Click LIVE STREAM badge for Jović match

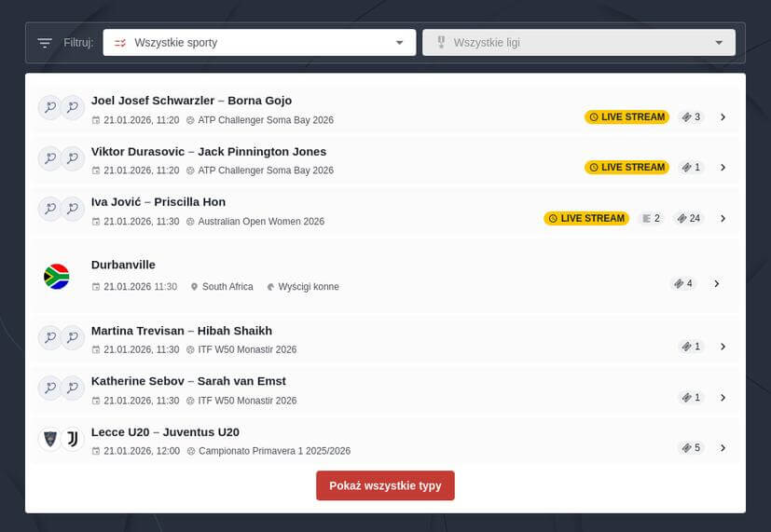[x=586, y=219]
